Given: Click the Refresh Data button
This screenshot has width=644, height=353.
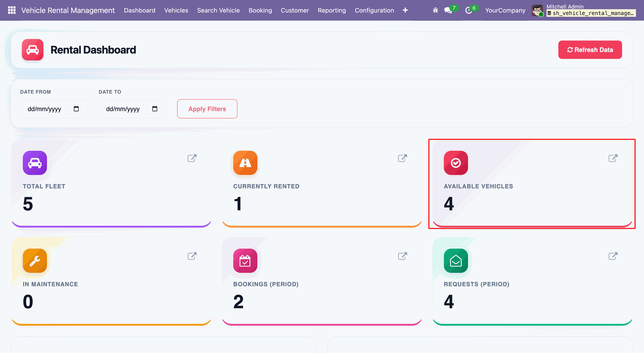Looking at the screenshot, I should pos(590,50).
